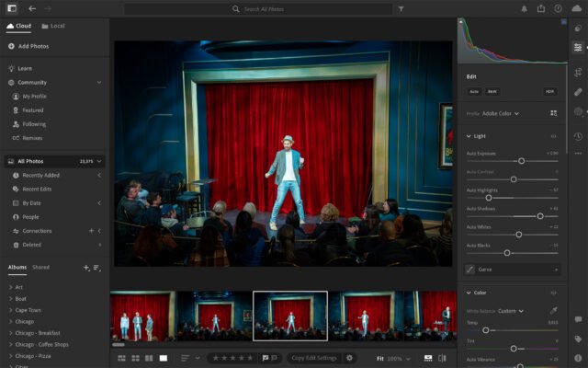Open the Masking tool
588x368 pixels.
(578, 111)
